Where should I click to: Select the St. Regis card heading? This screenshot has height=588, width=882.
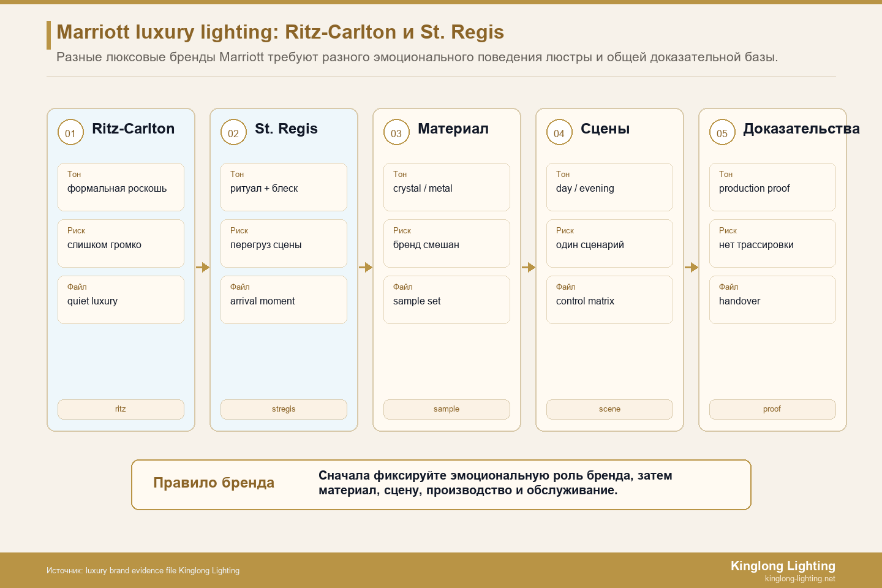(x=286, y=129)
